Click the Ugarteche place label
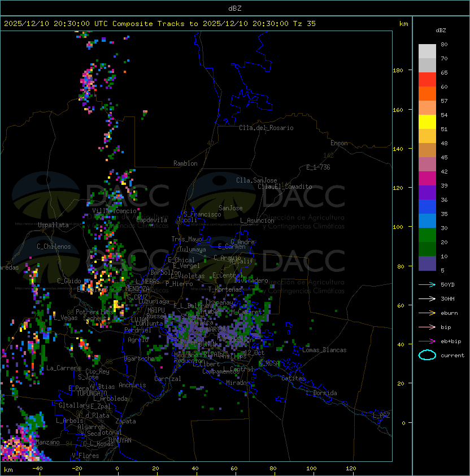The width and height of the screenshot is (470, 476). (140, 358)
